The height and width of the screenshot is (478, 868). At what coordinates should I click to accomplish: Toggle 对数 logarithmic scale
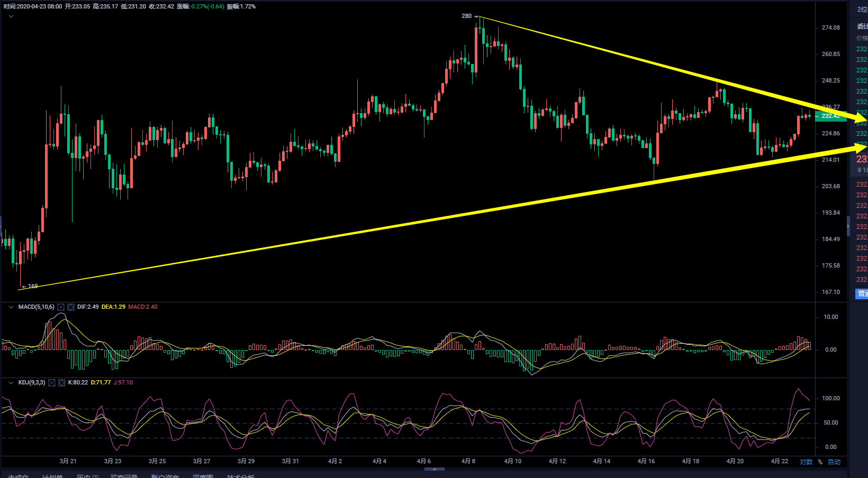(806, 462)
